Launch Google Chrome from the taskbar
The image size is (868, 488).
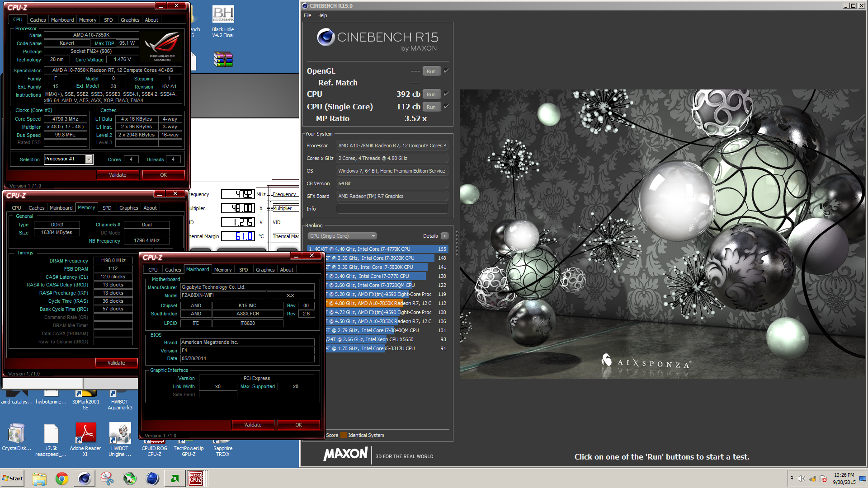(x=62, y=479)
